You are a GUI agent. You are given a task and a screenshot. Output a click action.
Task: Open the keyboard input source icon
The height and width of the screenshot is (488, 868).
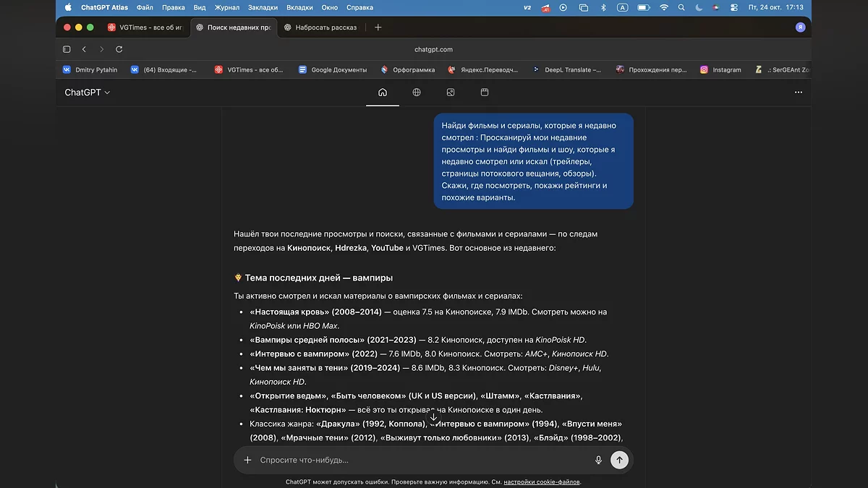point(622,7)
